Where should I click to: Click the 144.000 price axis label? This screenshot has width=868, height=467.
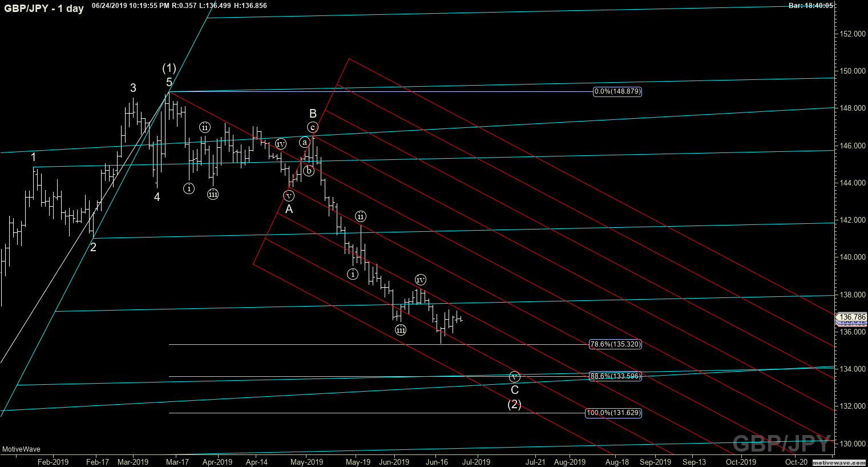click(852, 183)
